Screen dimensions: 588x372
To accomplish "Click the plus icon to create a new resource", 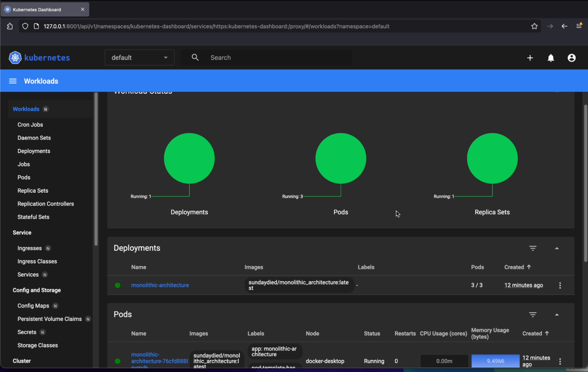I will (x=530, y=58).
